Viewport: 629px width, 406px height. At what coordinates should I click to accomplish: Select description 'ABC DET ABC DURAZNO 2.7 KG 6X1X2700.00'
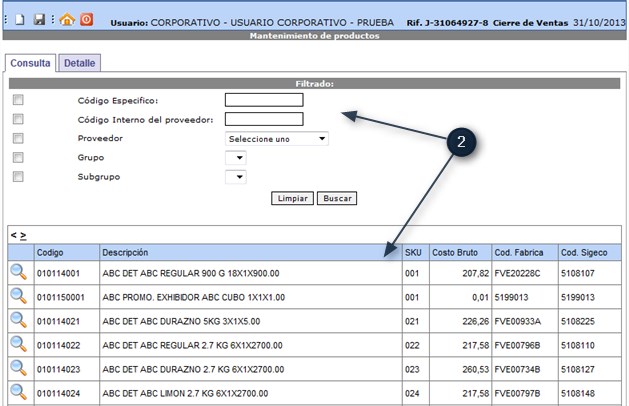point(193,369)
